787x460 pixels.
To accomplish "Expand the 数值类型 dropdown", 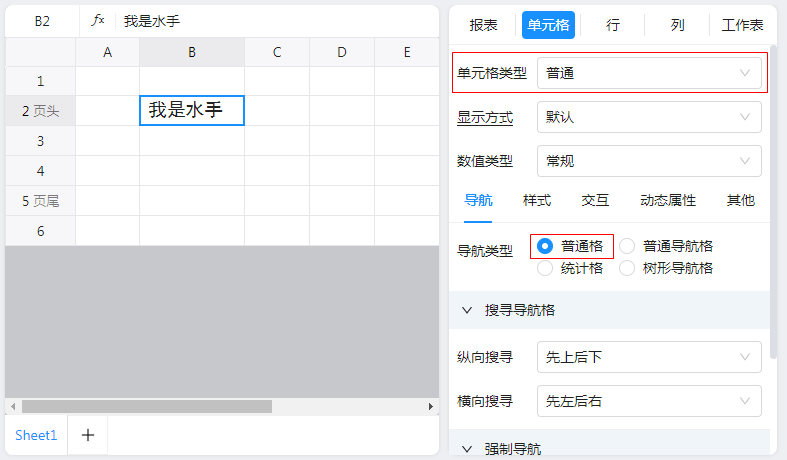I will [x=648, y=161].
